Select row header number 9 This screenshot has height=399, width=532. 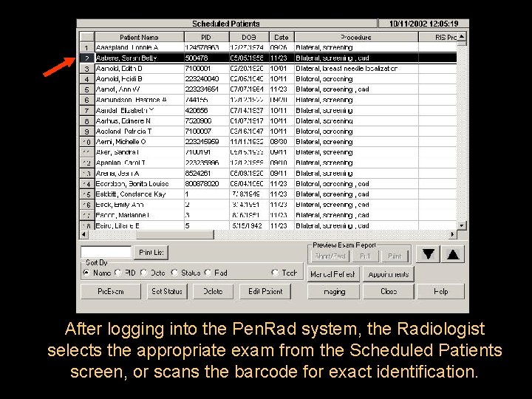coord(87,132)
